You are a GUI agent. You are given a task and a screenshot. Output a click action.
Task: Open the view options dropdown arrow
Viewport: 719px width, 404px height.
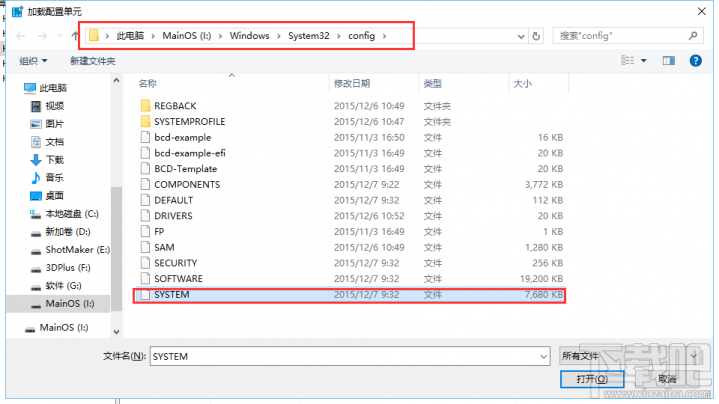[x=644, y=61]
